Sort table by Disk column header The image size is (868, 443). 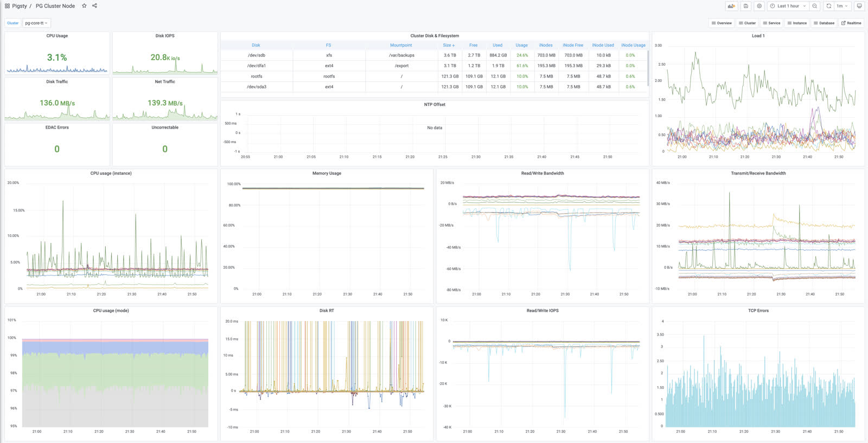pos(256,45)
